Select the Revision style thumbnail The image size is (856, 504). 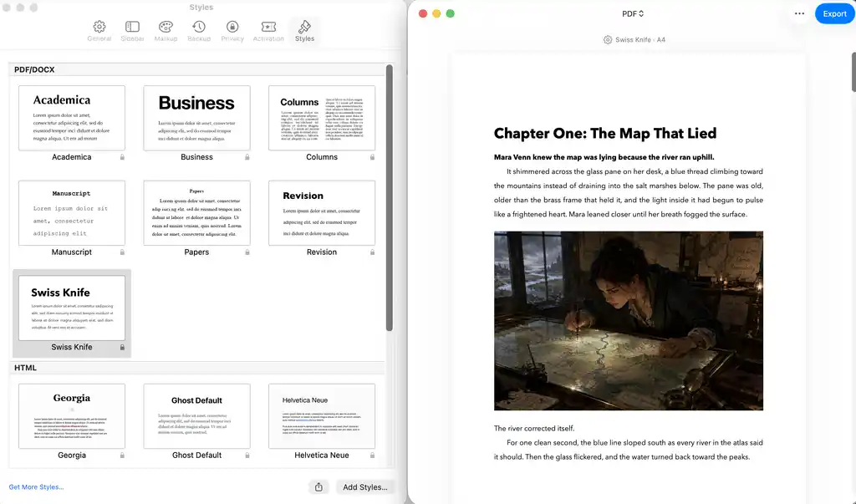click(x=322, y=213)
